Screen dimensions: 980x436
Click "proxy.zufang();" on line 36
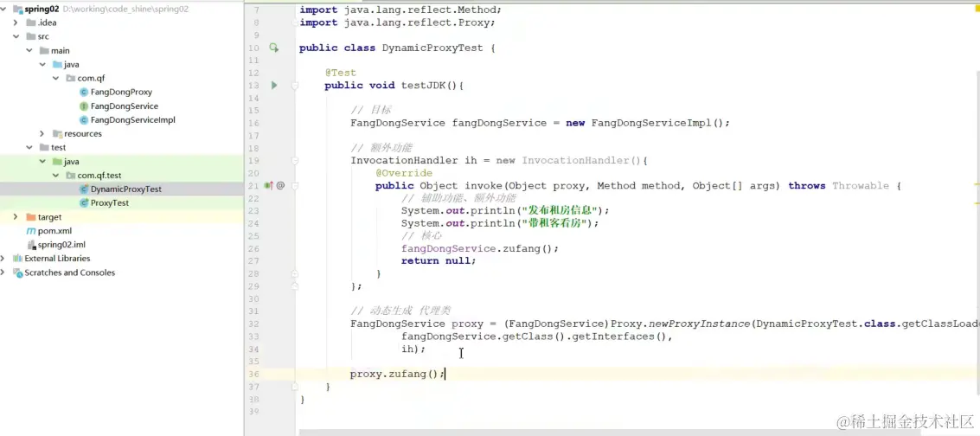point(398,375)
